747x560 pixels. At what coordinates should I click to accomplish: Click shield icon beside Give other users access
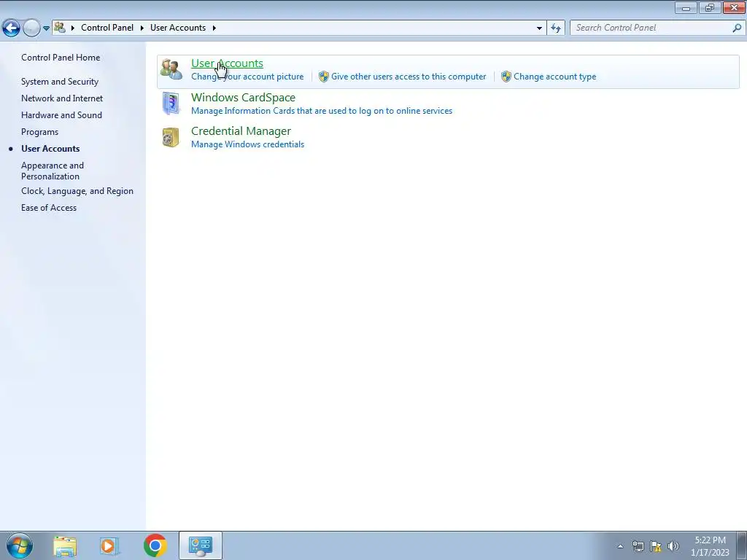pos(324,77)
